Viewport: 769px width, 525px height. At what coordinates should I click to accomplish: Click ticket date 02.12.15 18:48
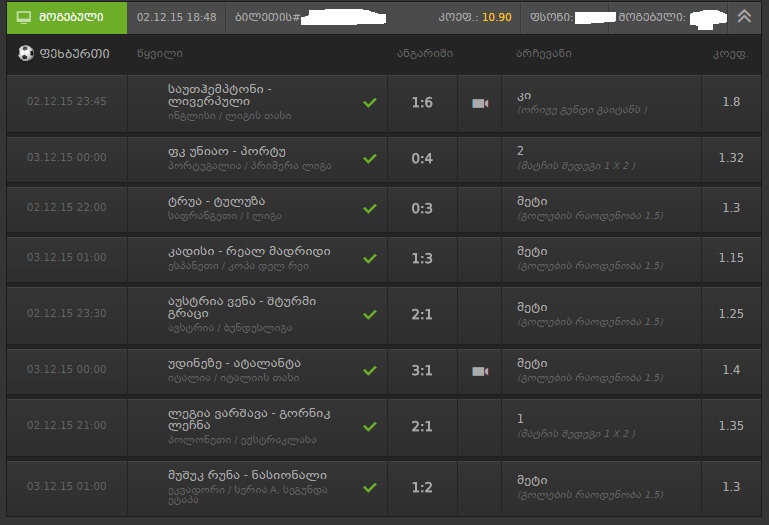(x=177, y=17)
